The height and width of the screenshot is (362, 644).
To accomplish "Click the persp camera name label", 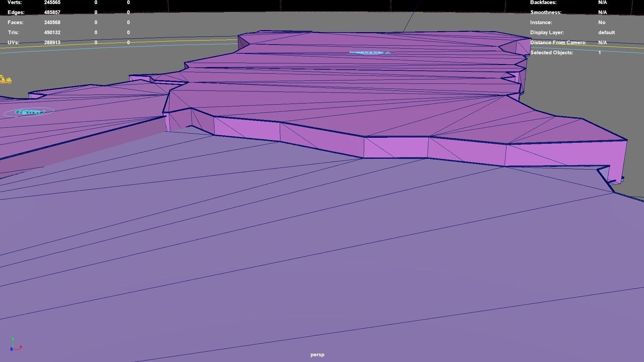I will tap(317, 355).
